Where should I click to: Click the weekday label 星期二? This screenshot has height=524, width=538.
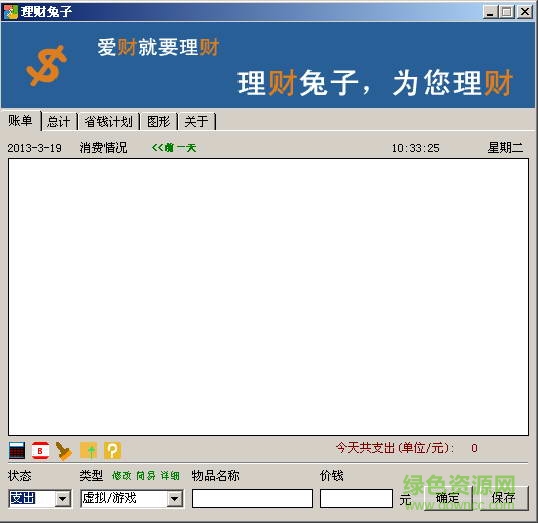click(505, 148)
